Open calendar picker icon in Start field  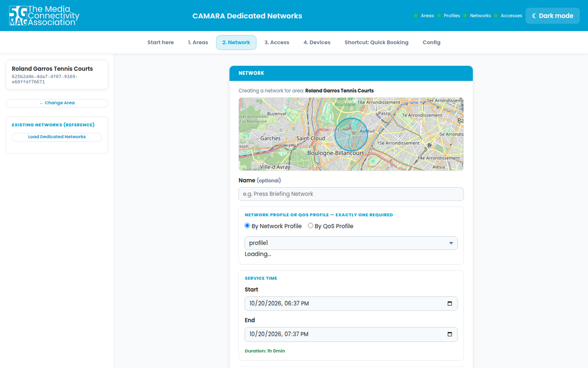[450, 303]
